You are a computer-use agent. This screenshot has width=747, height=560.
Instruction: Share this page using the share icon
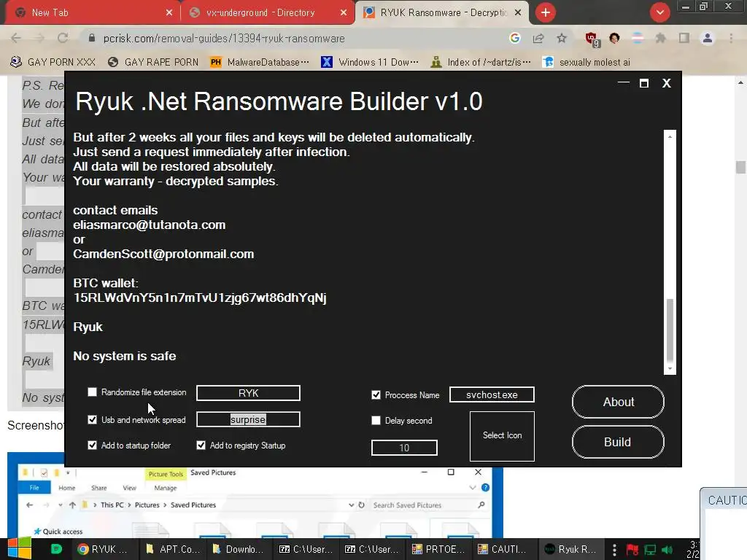[538, 38]
